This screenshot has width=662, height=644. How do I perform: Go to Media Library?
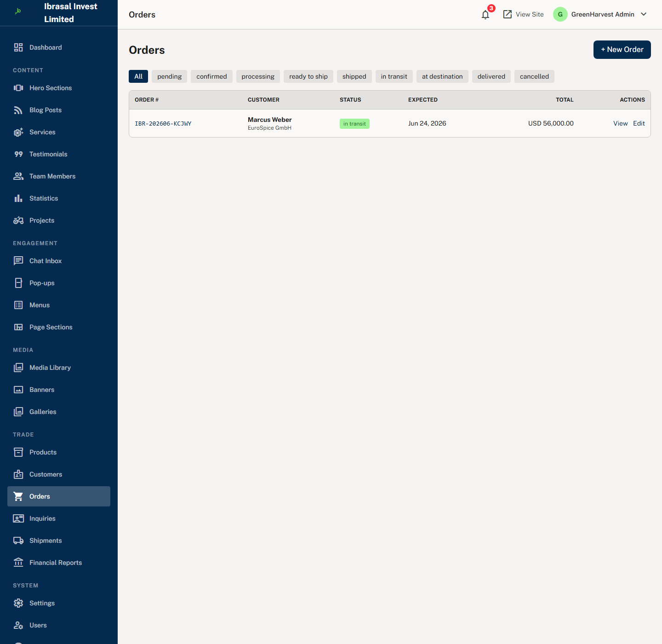59,368
